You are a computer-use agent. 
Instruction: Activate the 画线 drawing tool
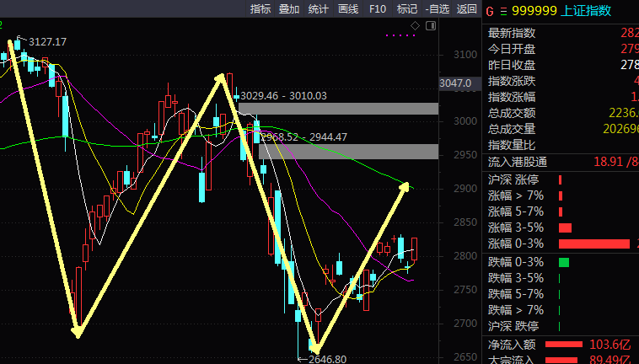click(x=348, y=9)
